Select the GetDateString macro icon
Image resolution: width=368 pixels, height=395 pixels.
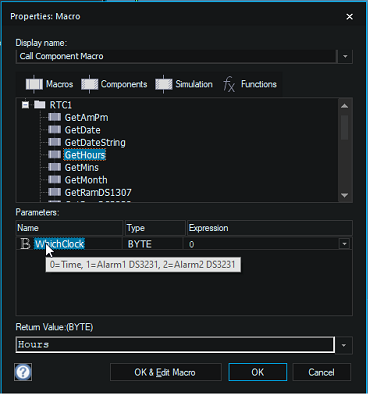click(54, 142)
